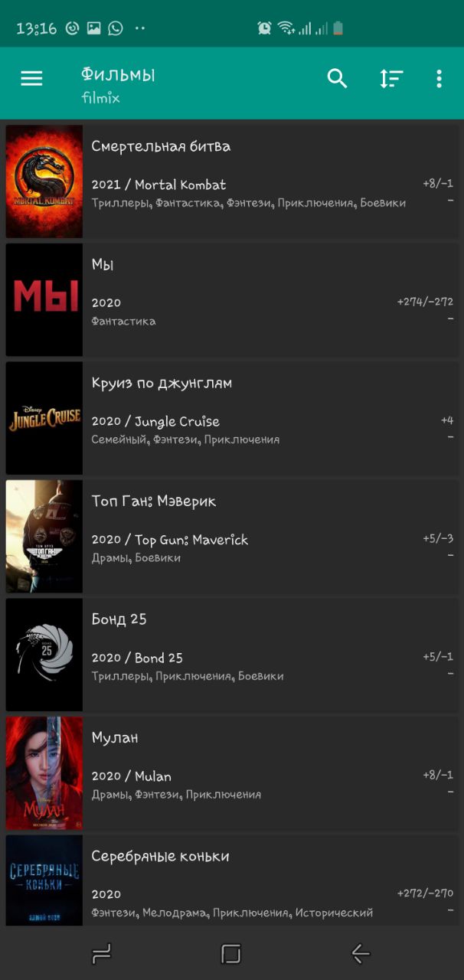
Task: Open the Jungle Cruise poster thumbnail
Action: pos(44,418)
